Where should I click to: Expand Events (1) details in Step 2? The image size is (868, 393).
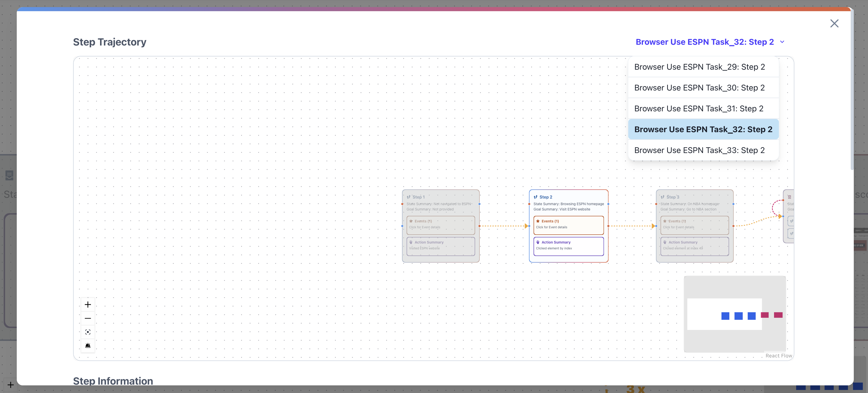(568, 225)
